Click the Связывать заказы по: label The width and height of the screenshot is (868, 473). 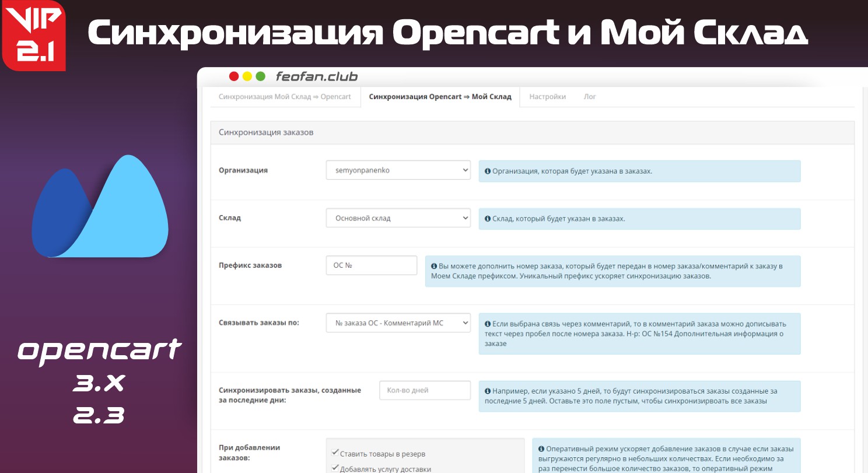(259, 322)
